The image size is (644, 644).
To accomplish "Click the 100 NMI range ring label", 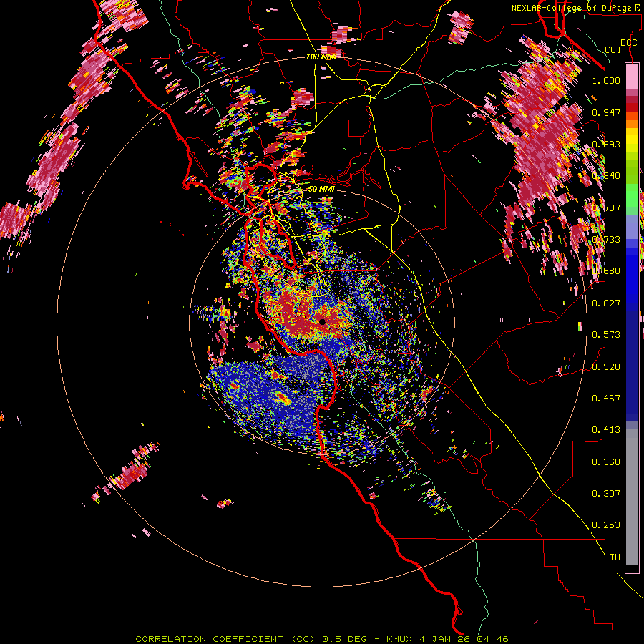I will click(x=321, y=57).
